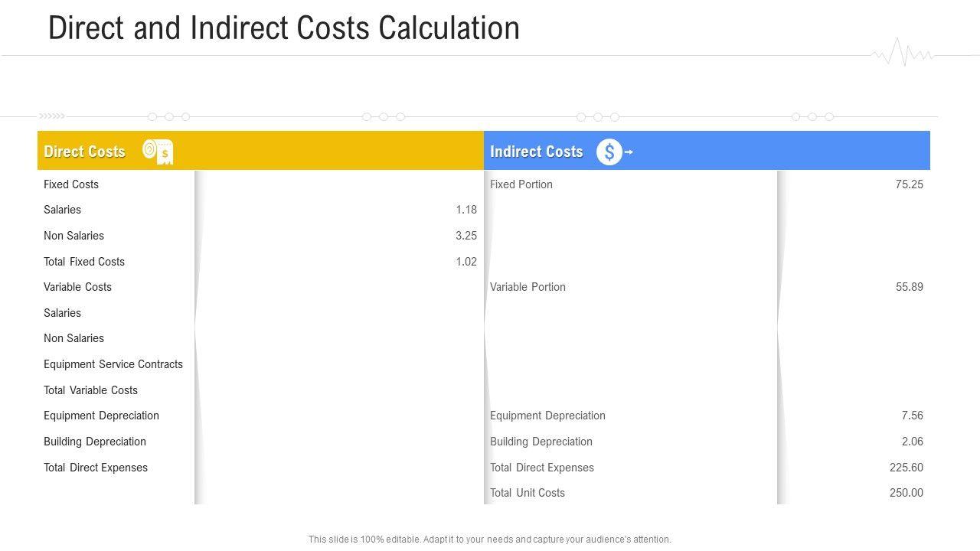Image resolution: width=980 pixels, height=551 pixels.
Task: Select the 'Total Variable Costs' row label
Action: click(90, 390)
